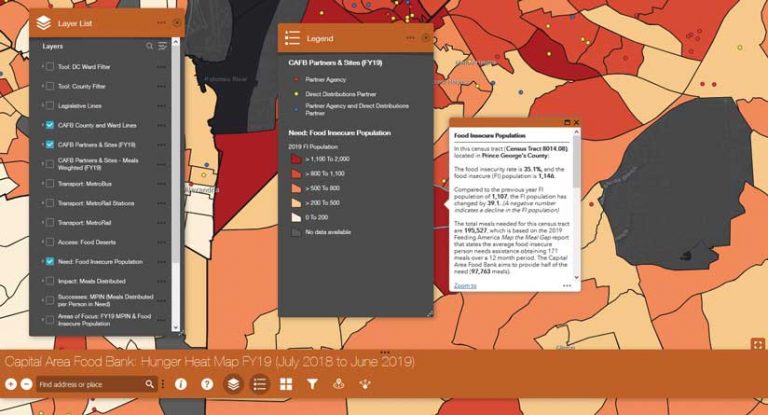This screenshot has height=415, width=768.
Task: Uncheck Need: Food Insecure Population layer
Action: click(x=50, y=262)
